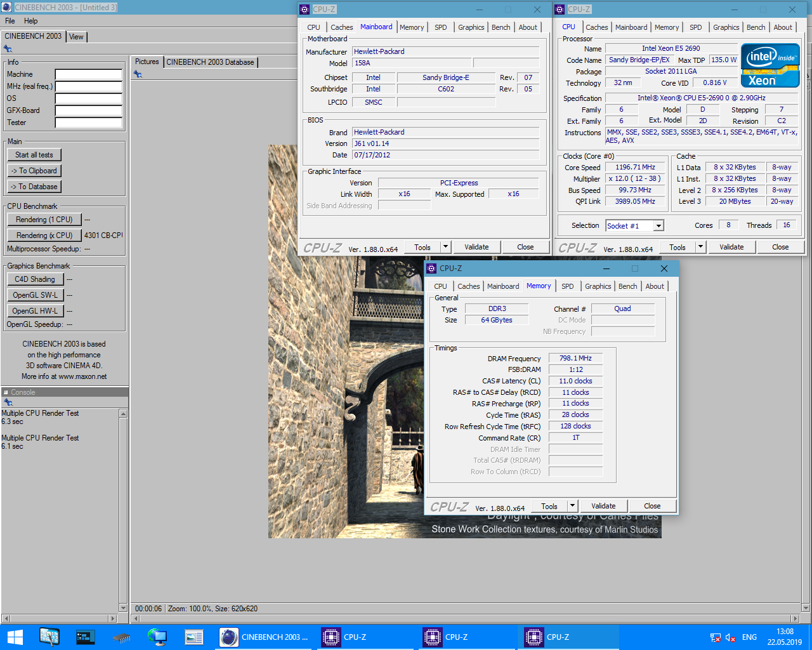Image resolution: width=812 pixels, height=650 pixels.
Task: Click the console scrollbar down arrow
Action: 123,608
